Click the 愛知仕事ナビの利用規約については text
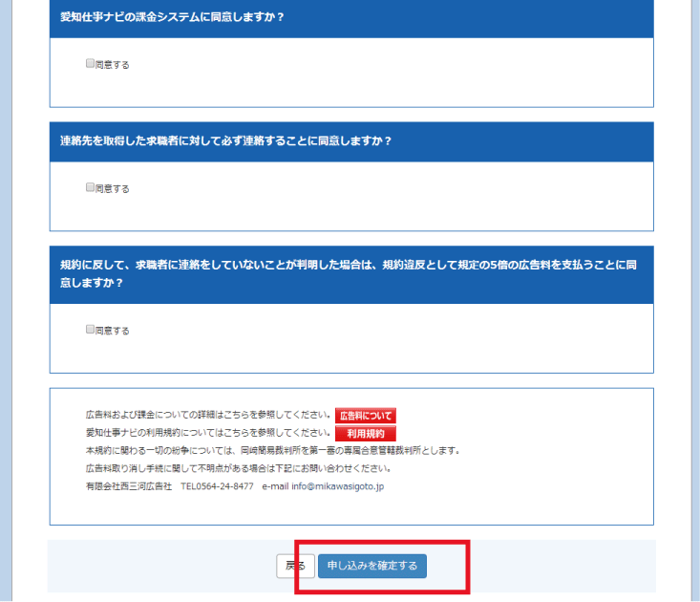 point(208,433)
